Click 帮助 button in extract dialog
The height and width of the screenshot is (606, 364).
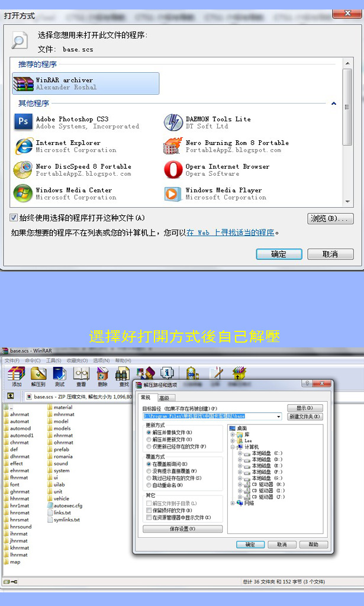point(313,544)
